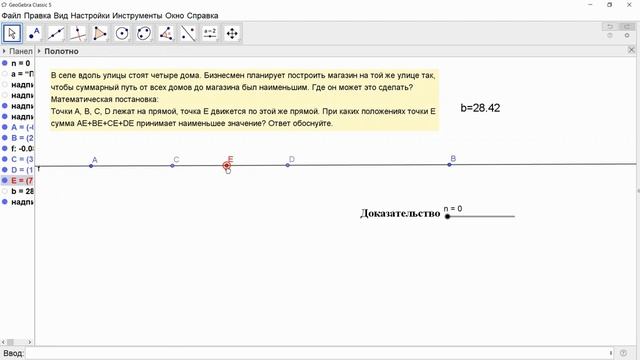Select the Line through two points tool
This screenshot has width=640, height=360.
[56, 33]
